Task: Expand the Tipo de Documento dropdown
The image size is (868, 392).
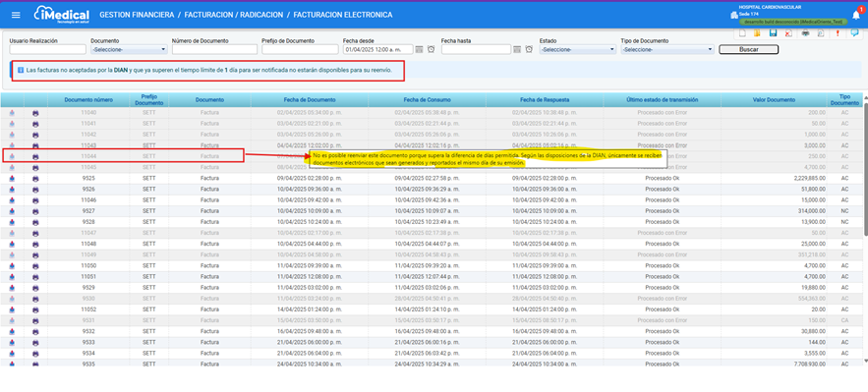Action: coord(667,50)
